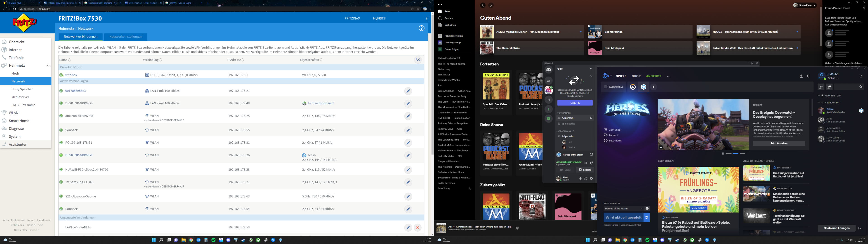
Task: Open the Overwatch game tab icon
Action: coord(633,87)
